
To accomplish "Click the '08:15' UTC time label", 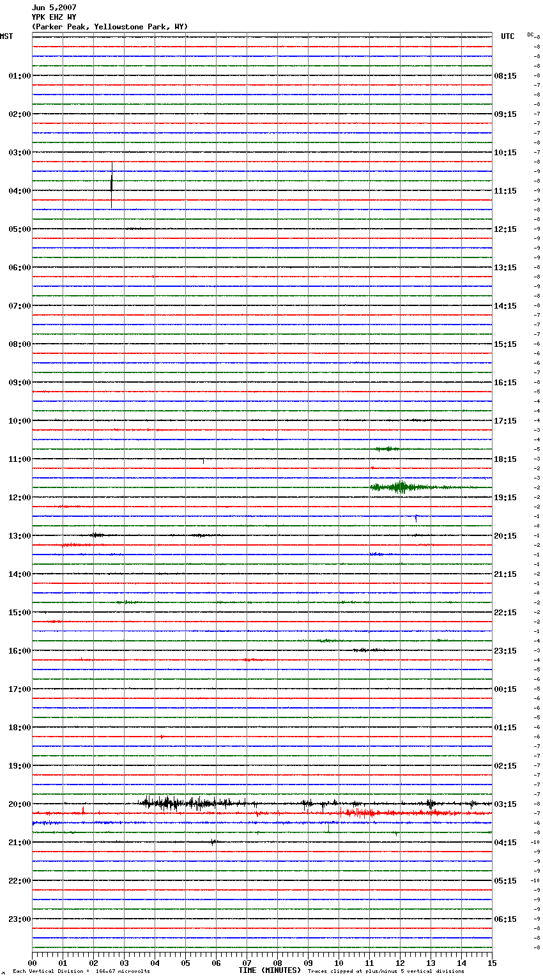I will pos(506,76).
